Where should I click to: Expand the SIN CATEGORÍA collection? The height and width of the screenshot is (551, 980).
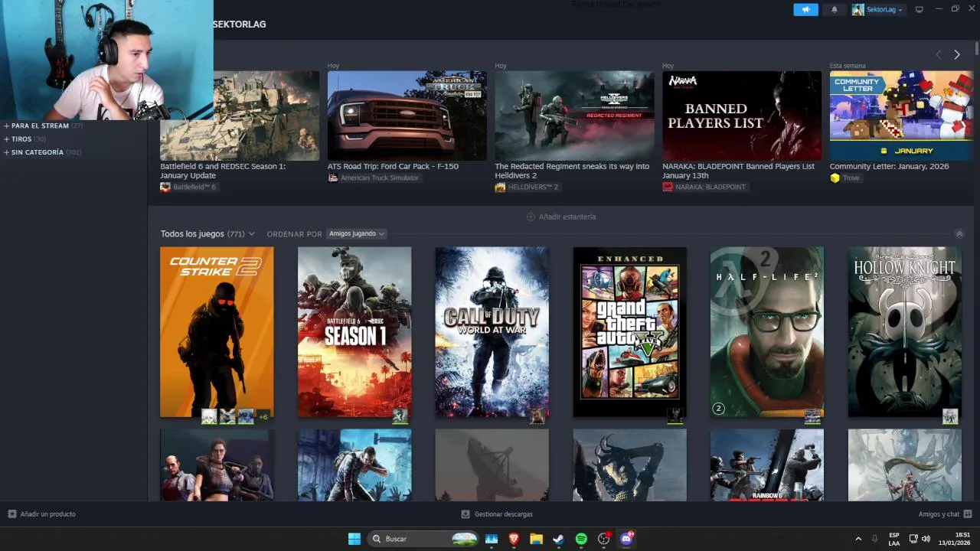click(x=42, y=152)
